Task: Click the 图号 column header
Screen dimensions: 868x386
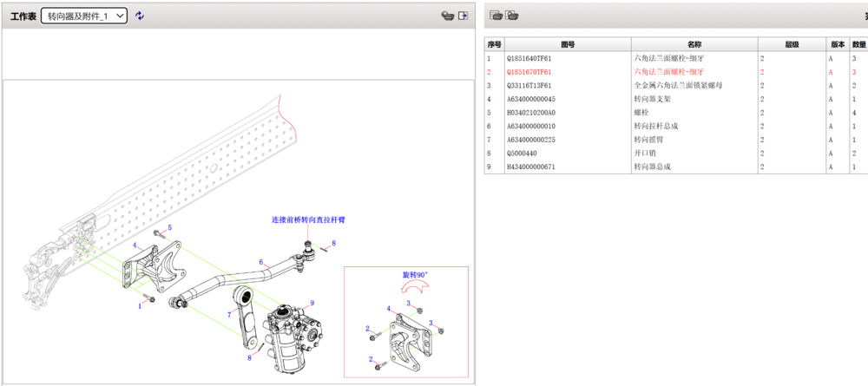Action: click(568, 44)
